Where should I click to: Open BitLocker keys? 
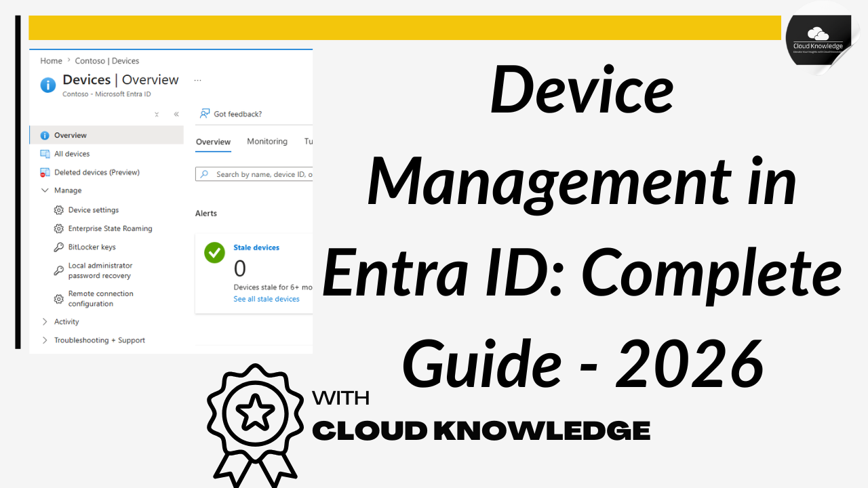pos(92,247)
